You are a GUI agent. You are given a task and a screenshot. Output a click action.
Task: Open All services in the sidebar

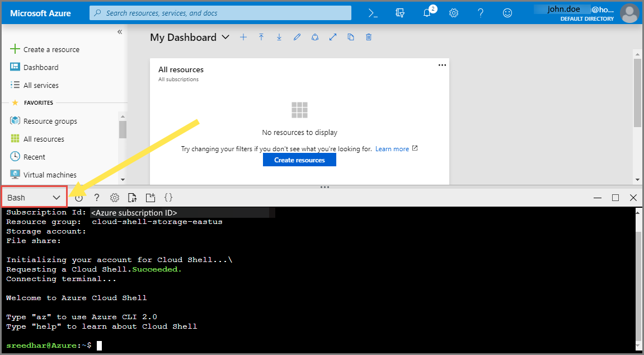[x=35, y=86]
